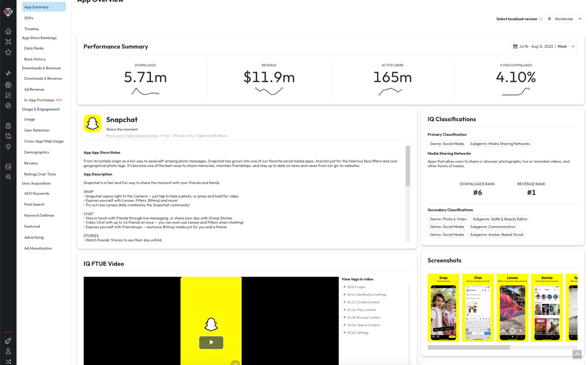
Task: Expand the 00:11 Notification Settings tag
Action: coord(365,294)
